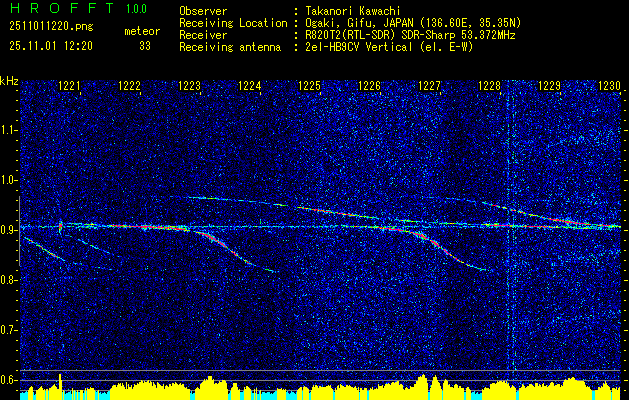629x400 pixels.
Task: Click the 1230 time marker
Action: (x=610, y=85)
